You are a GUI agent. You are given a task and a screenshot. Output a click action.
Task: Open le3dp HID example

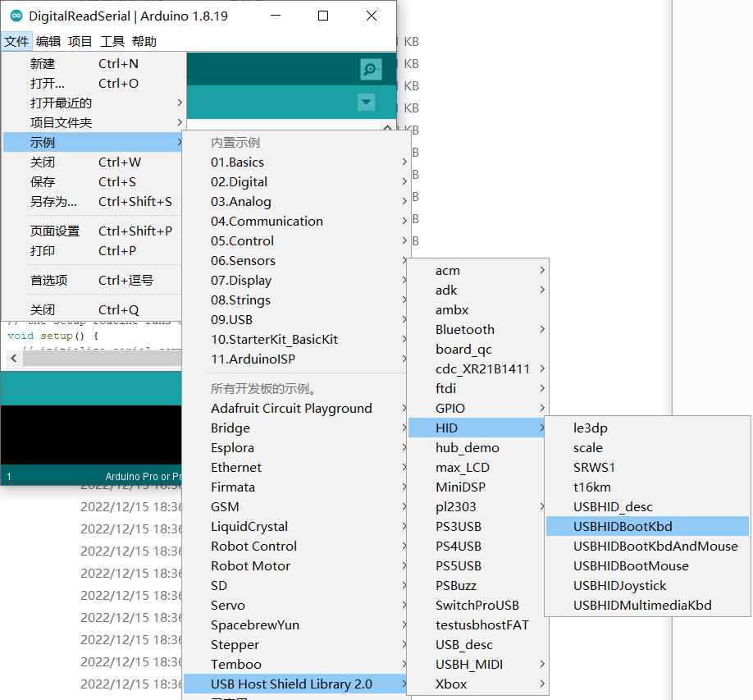(648, 428)
